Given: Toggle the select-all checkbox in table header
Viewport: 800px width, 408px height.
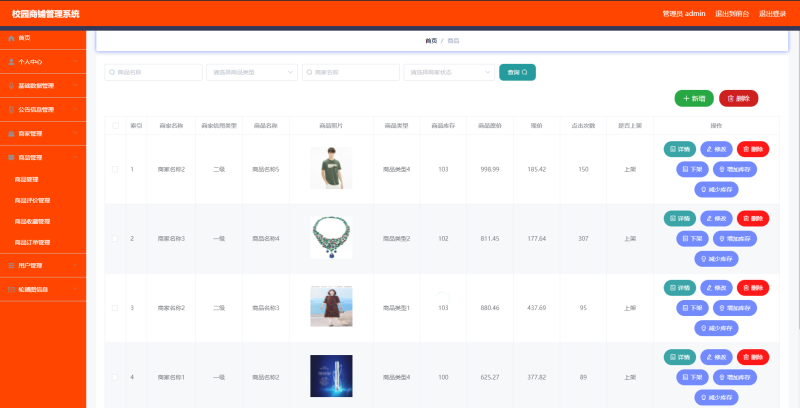Looking at the screenshot, I should coord(115,126).
